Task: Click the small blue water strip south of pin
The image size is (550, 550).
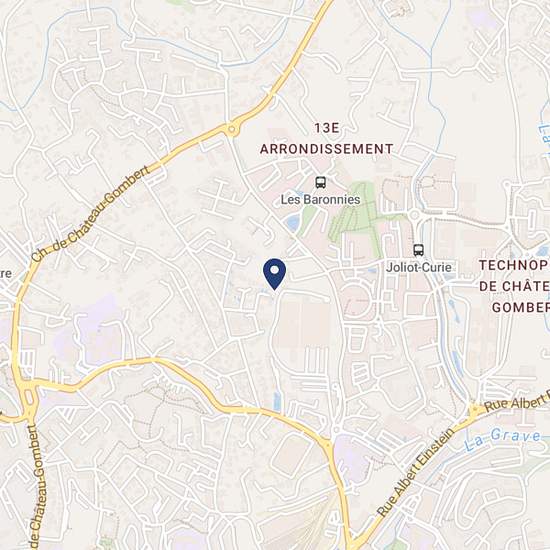Action: (x=277, y=402)
